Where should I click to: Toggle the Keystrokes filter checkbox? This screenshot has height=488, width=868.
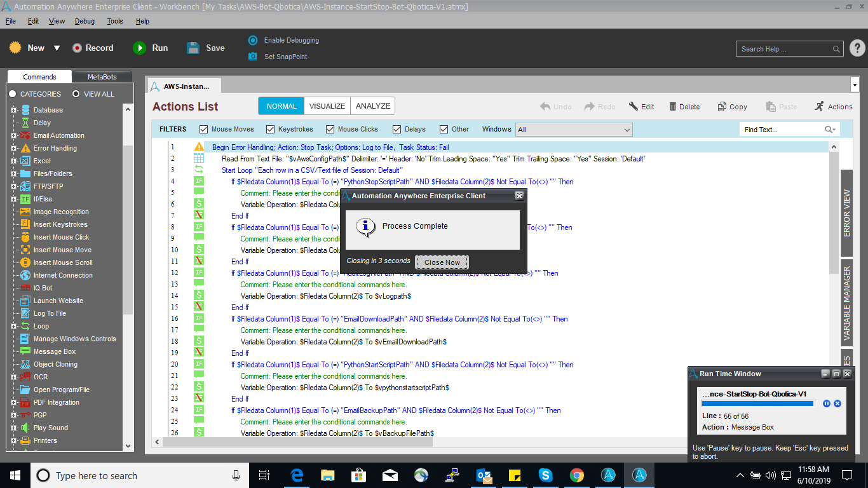pos(271,129)
